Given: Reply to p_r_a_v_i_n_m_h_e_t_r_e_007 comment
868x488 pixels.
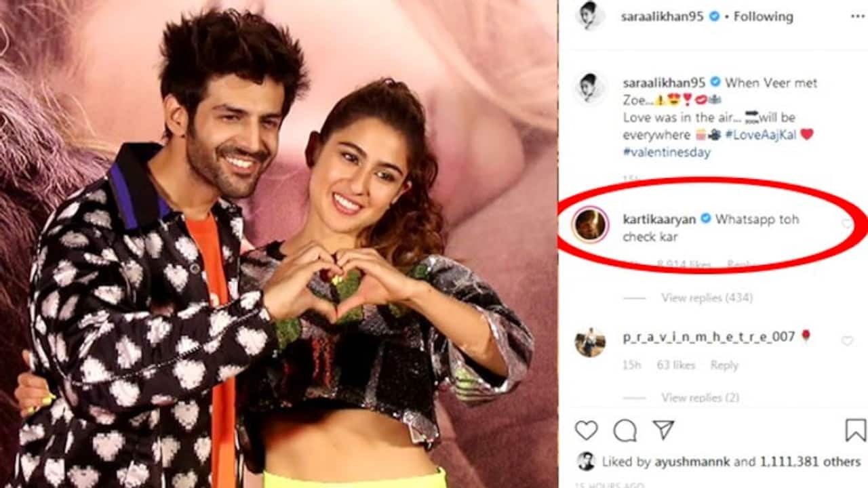Looking at the screenshot, I should [x=724, y=365].
